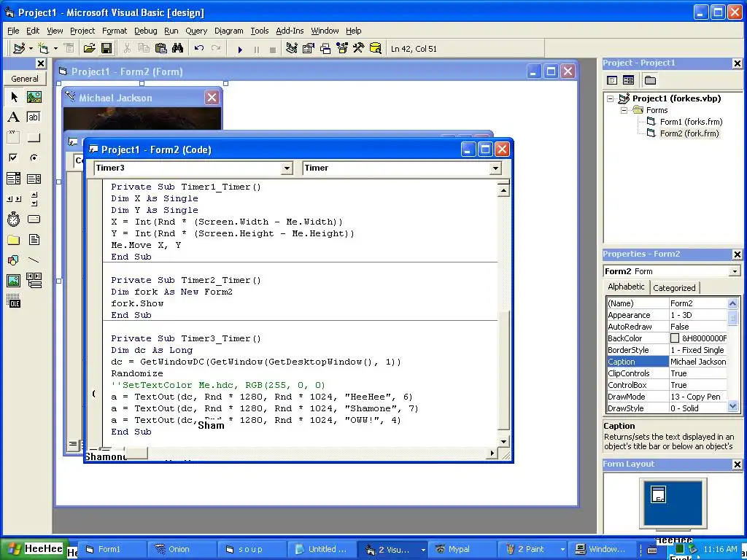
Task: Select Form1 (forks.frm) in project tree
Action: click(691, 122)
